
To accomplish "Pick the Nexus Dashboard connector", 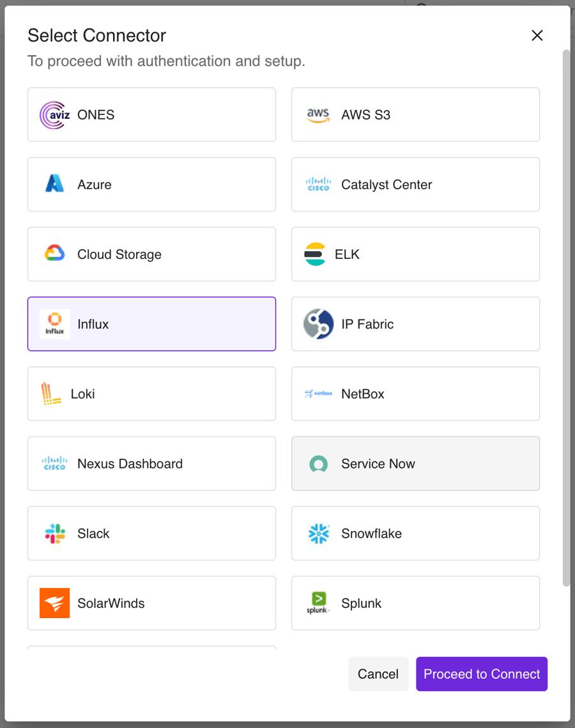I will [151, 463].
